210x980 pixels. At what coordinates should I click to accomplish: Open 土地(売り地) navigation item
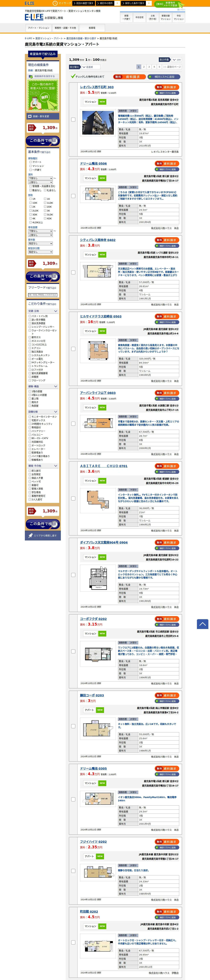(152, 17)
